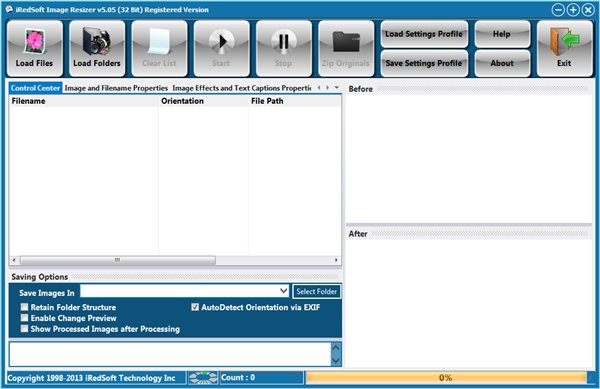The width and height of the screenshot is (600, 389).
Task: Check Show Processed Images after Processing
Action: click(24, 328)
